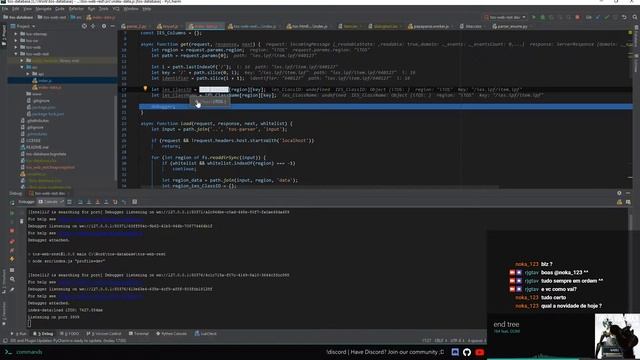Open Debug panel settings gear
The height and width of the screenshot is (360, 640).
(619, 193)
